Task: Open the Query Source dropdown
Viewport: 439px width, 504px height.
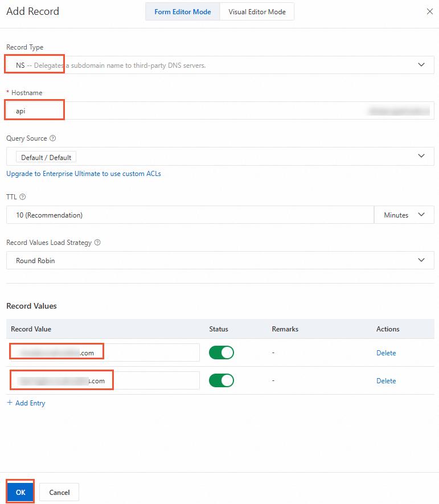Action: 220,156
